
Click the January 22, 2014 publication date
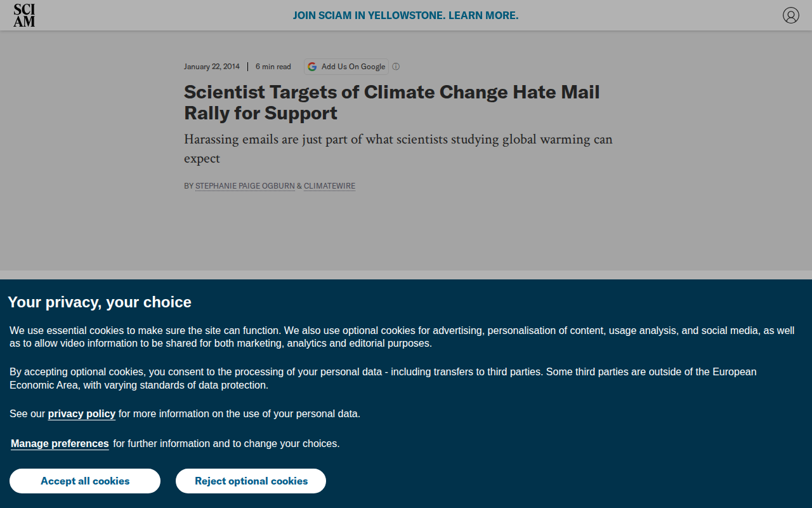point(212,67)
